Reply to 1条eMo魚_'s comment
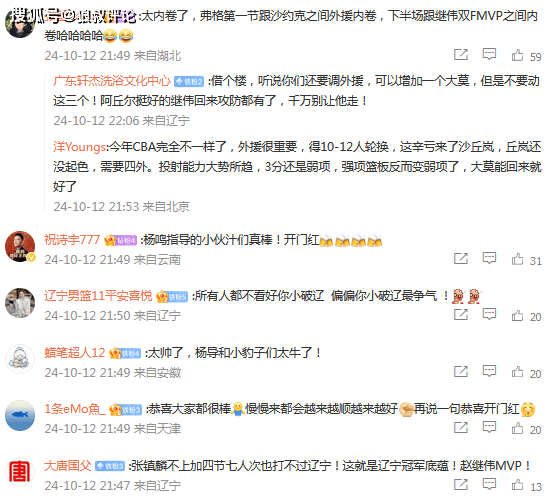This screenshot has width=554, height=498. click(x=489, y=428)
